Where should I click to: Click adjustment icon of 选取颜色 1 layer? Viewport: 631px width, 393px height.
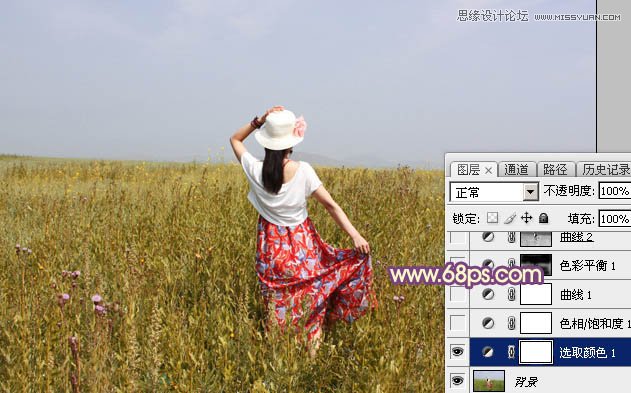488,352
